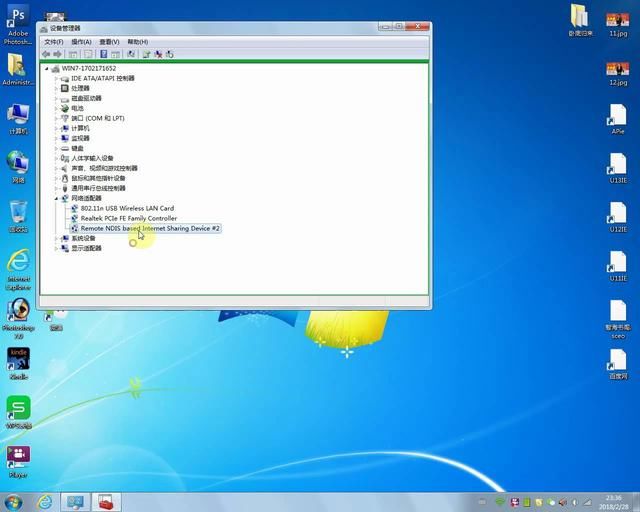Expand the 端口 (COM 和 LPT) node
This screenshot has height=512, width=640.
(x=57, y=118)
